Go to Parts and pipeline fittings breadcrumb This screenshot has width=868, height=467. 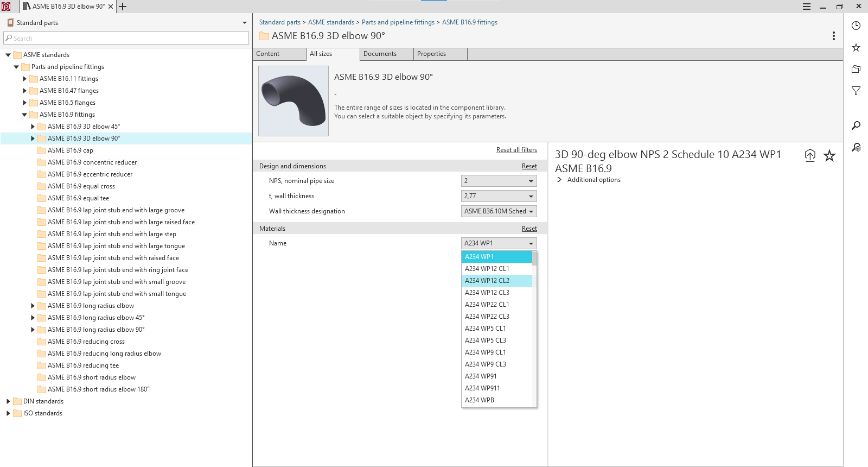coord(398,22)
